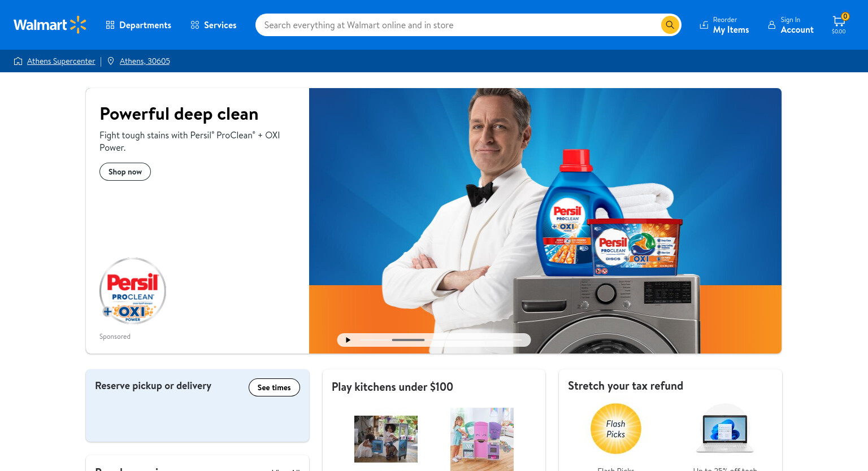Click See times button
The width and height of the screenshot is (868, 471).
click(x=274, y=387)
